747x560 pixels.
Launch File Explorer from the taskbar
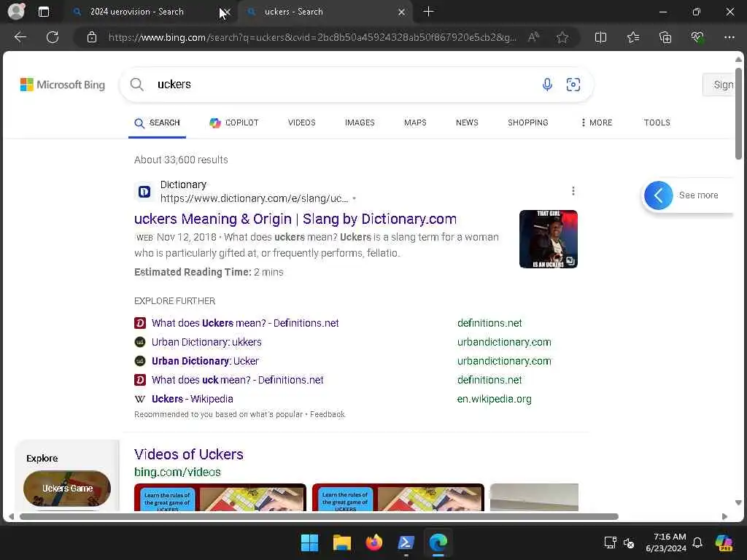tap(341, 542)
